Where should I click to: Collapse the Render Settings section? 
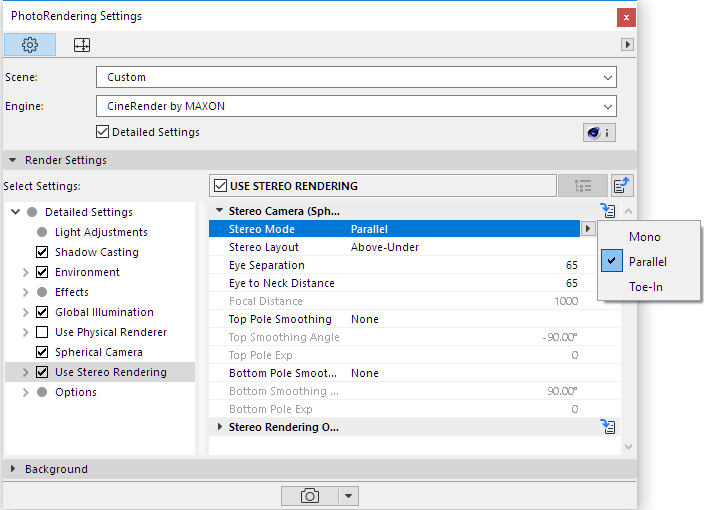13,160
